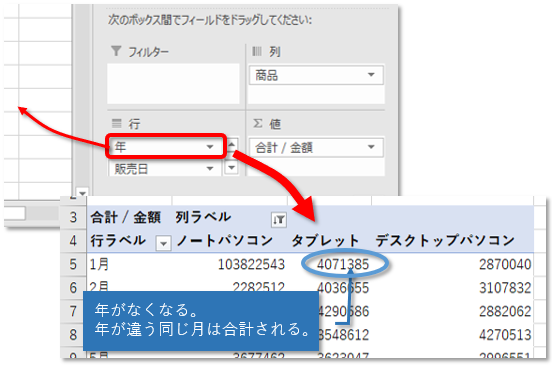Select the 1月 row label cell
552x365 pixels.
click(130, 264)
